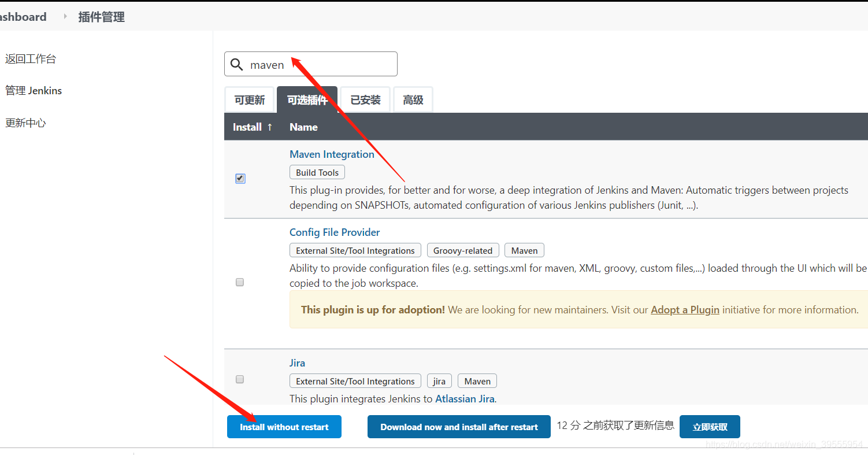Image resolution: width=868 pixels, height=455 pixels.
Task: Click the jira tag
Action: 439,381
